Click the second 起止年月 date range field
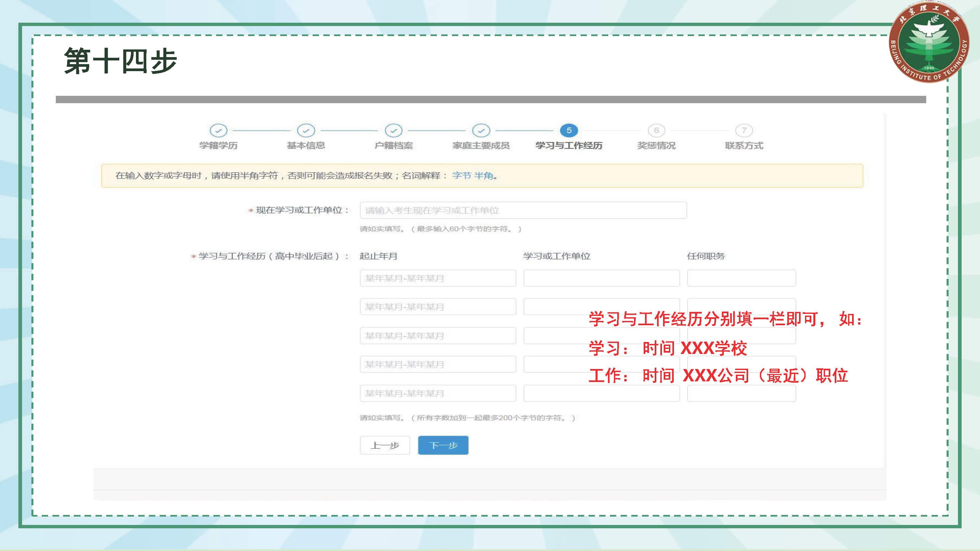The width and height of the screenshot is (980, 551). (438, 307)
